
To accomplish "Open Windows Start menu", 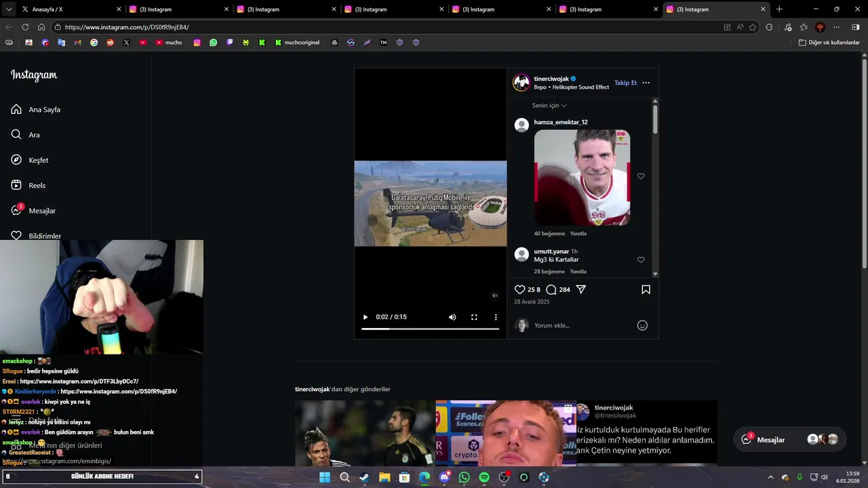I will point(325,477).
